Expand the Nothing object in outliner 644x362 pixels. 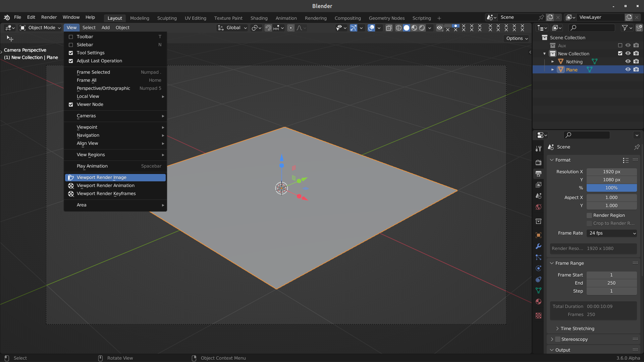552,62
